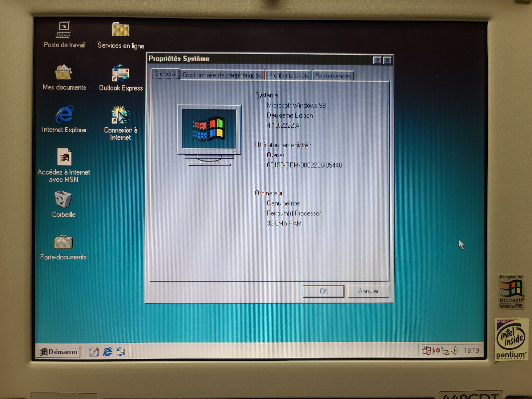The image size is (532, 399).
Task: Click the "Ordinateur :" label
Action: coord(270,193)
